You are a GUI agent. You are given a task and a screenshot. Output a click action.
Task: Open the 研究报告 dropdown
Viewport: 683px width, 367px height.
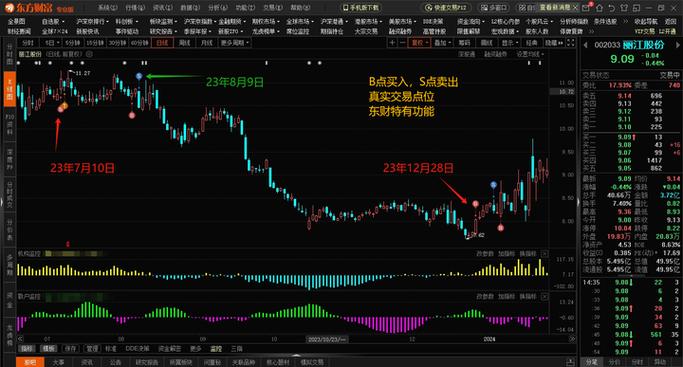[x=163, y=31]
